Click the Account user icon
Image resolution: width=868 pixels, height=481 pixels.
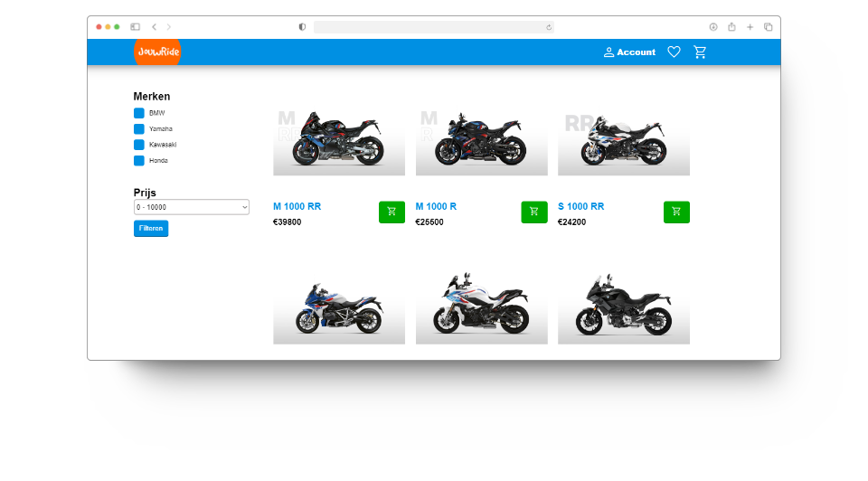609,52
